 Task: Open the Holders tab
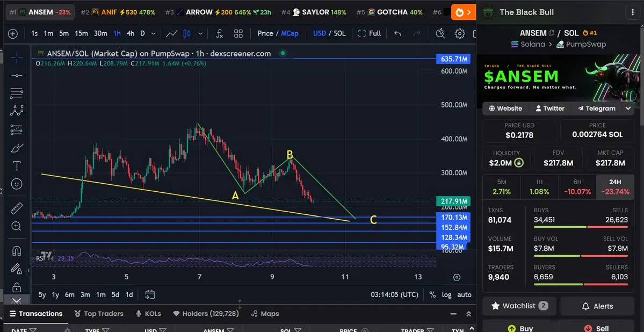coord(205,314)
